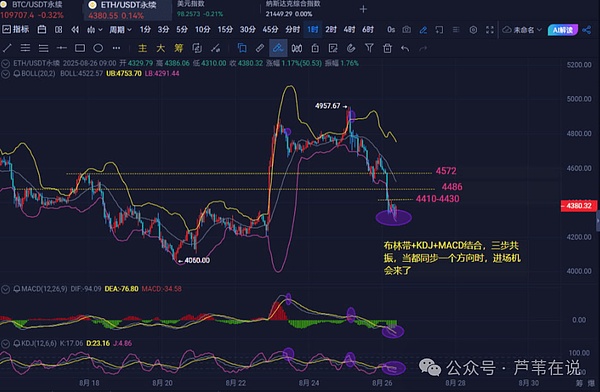Open chart settings hexagon icon
This screenshot has width=600, height=392.
[x=473, y=30]
